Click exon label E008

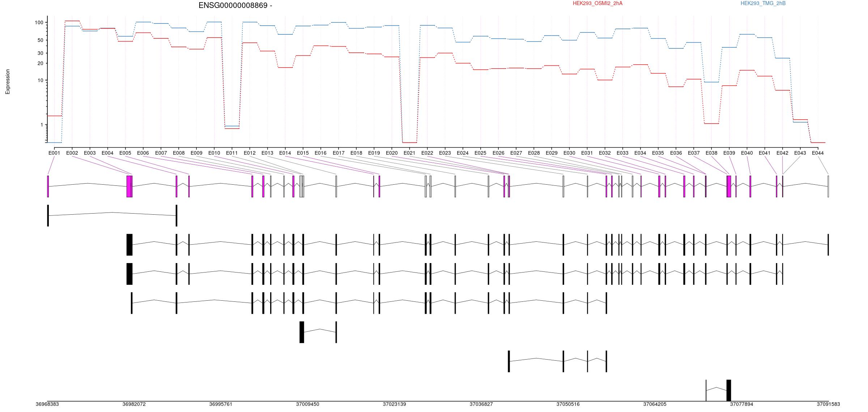point(179,153)
